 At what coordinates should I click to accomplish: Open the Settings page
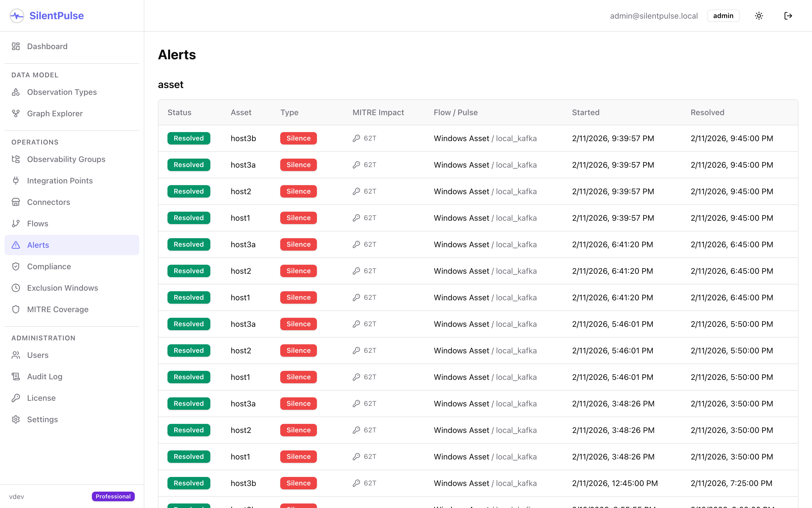72,420
